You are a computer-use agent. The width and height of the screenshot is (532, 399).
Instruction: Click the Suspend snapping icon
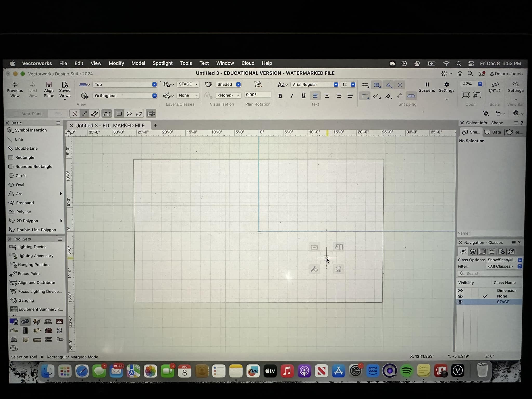427,85
